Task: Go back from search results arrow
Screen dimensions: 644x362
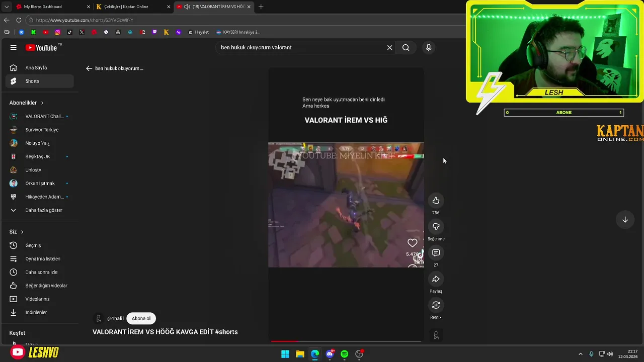Action: click(x=89, y=68)
